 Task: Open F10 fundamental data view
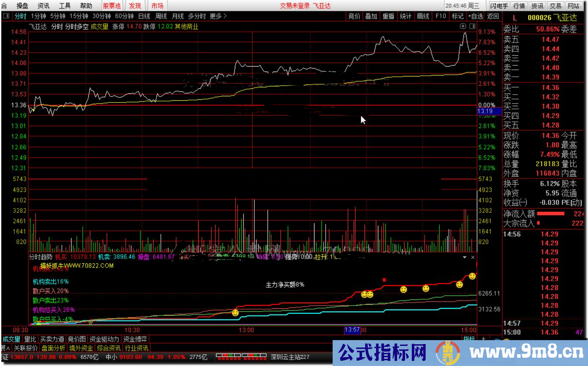pos(441,16)
